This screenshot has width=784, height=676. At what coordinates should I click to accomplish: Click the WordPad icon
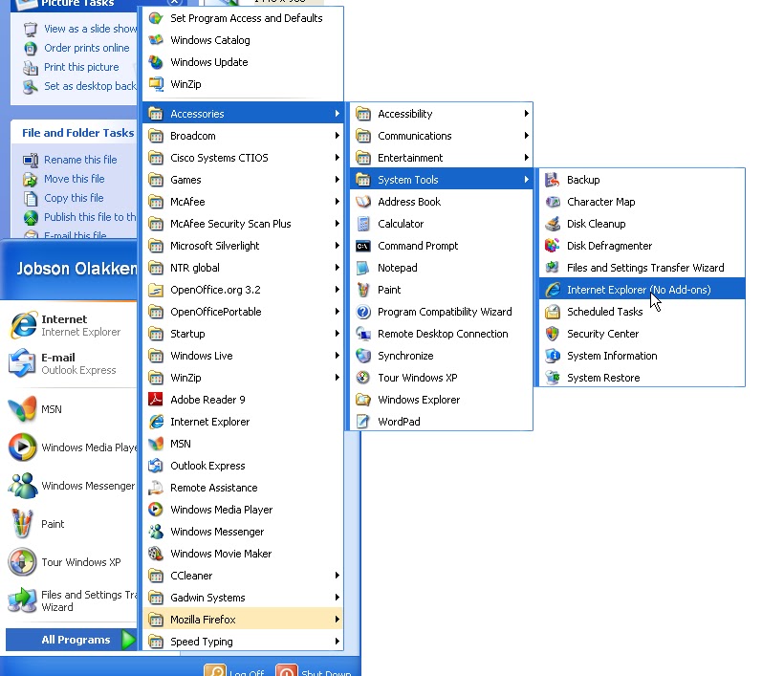[x=363, y=422]
